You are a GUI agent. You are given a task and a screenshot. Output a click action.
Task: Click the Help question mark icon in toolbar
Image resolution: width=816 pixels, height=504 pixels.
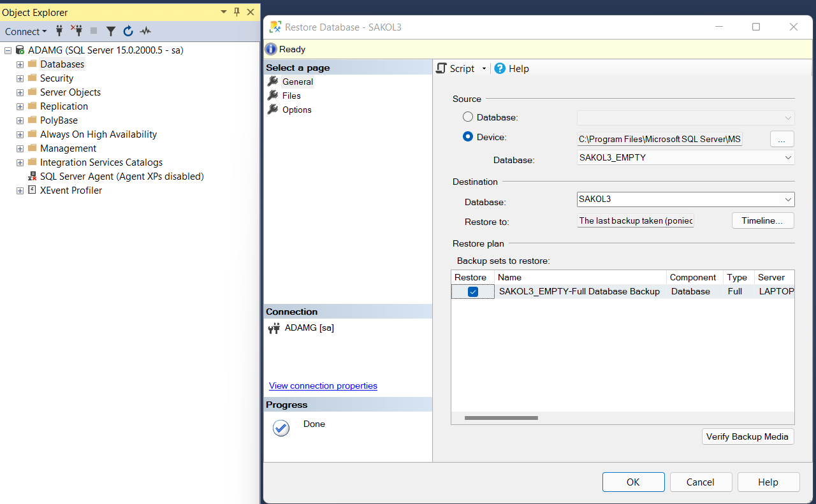[500, 68]
